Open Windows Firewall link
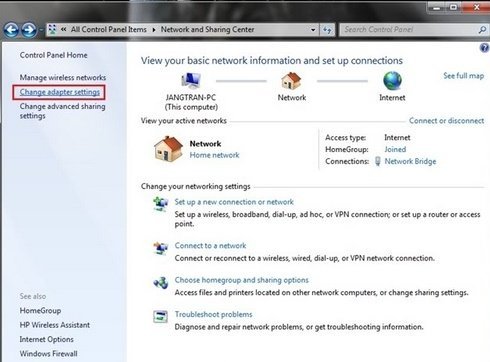 coord(48,354)
